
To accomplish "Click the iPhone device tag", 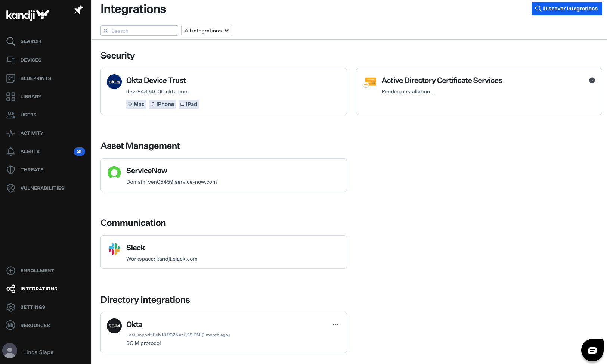I will click(x=162, y=104).
